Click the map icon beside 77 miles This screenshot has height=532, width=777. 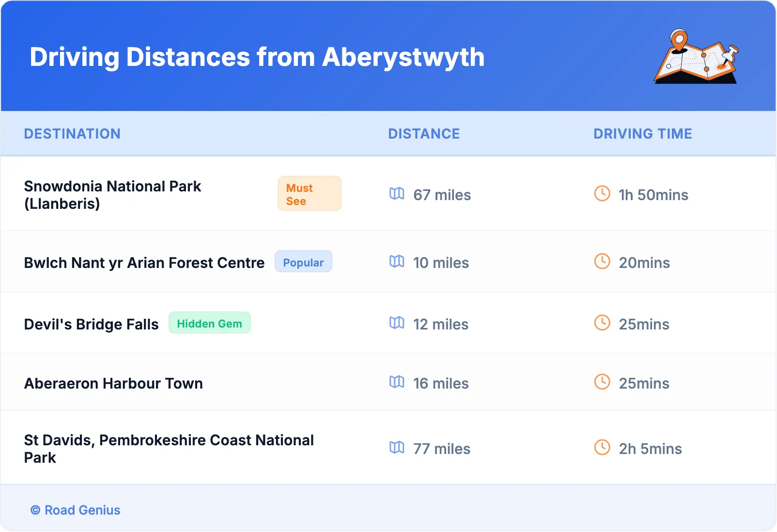pyautogui.click(x=397, y=448)
